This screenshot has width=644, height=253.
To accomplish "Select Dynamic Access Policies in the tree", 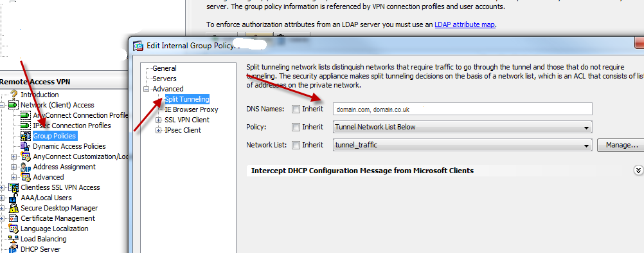I will (69, 146).
